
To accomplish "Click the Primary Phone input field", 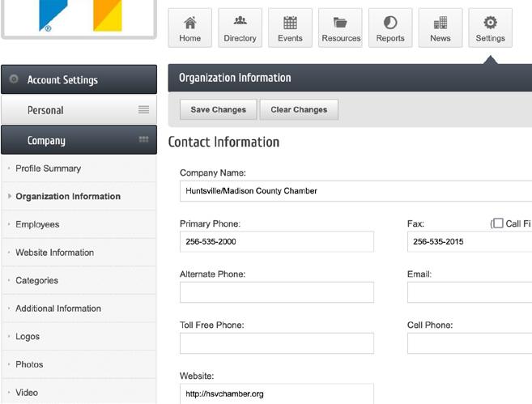I will [277, 241].
